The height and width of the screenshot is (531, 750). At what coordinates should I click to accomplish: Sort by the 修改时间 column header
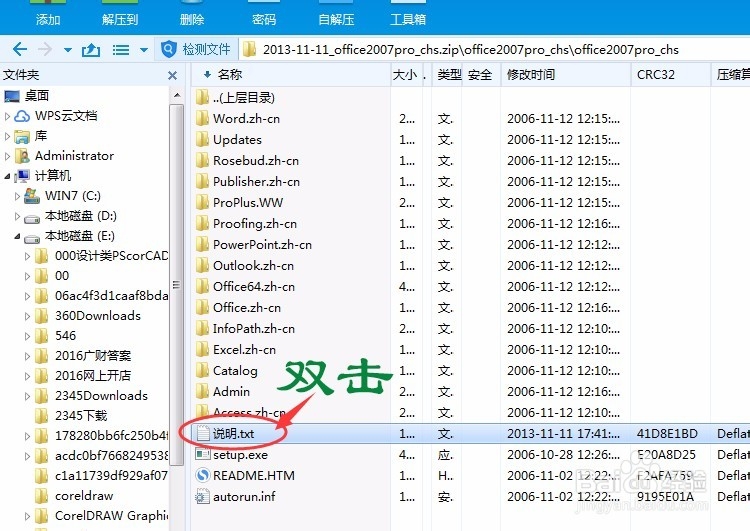click(530, 75)
